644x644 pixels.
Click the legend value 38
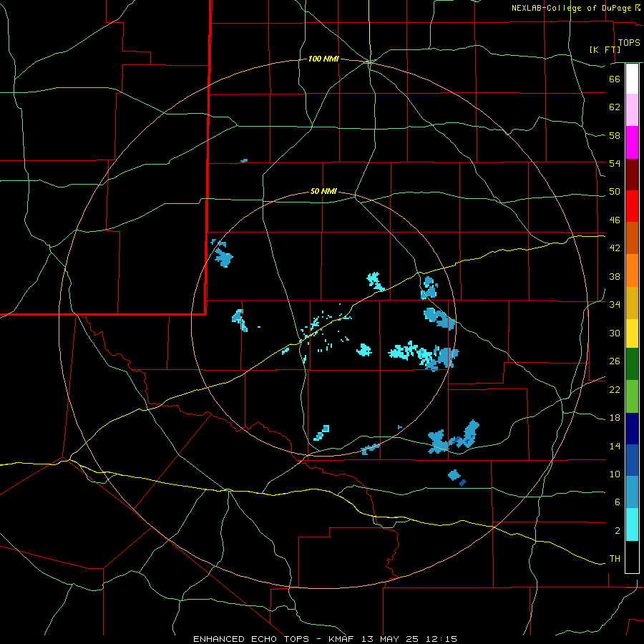(615, 276)
